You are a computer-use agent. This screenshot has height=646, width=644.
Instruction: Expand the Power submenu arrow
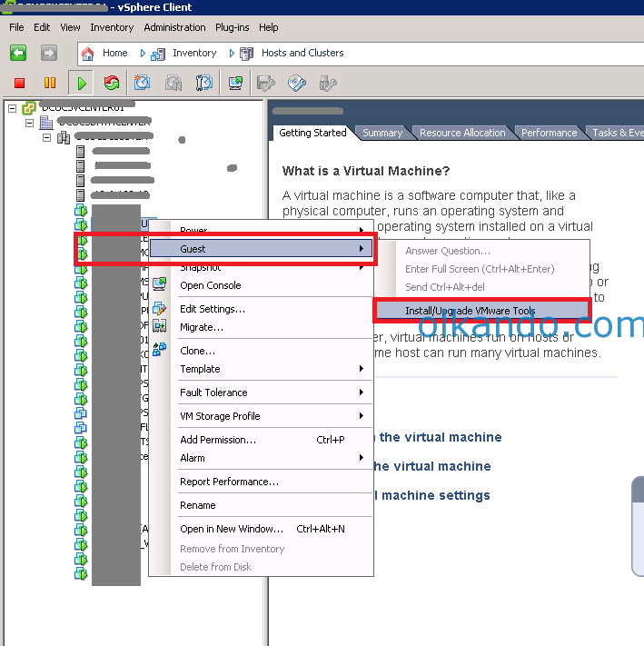coord(362,230)
